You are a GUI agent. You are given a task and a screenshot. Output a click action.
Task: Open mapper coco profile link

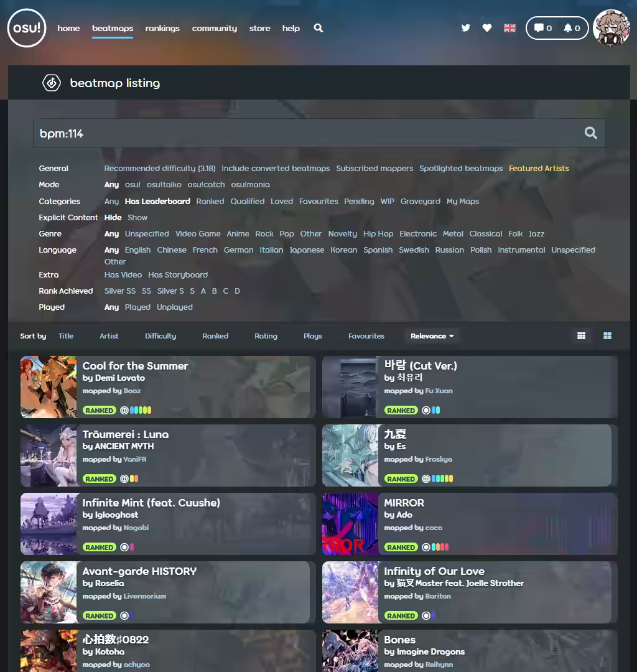[434, 528]
